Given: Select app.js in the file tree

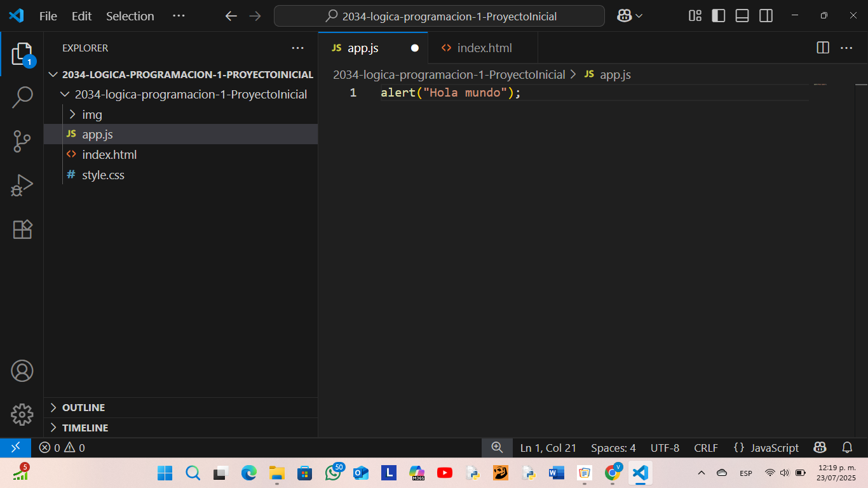Looking at the screenshot, I should coord(181,134).
